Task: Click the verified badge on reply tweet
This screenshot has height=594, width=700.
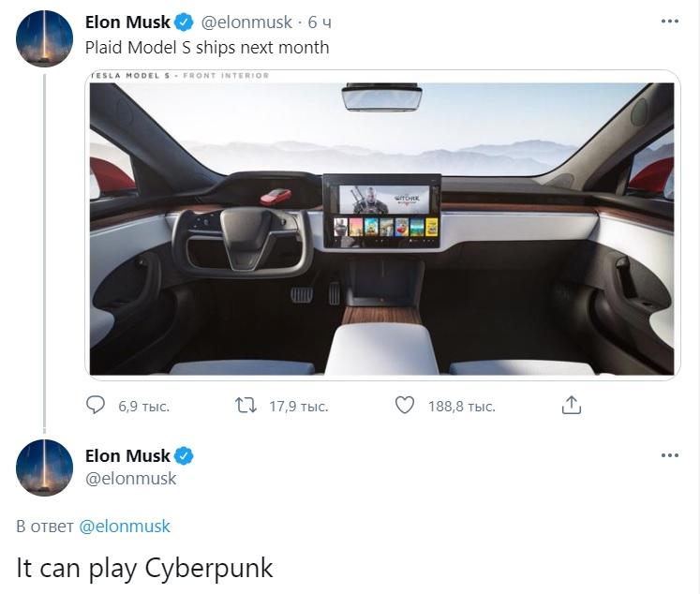Action: coord(184,456)
